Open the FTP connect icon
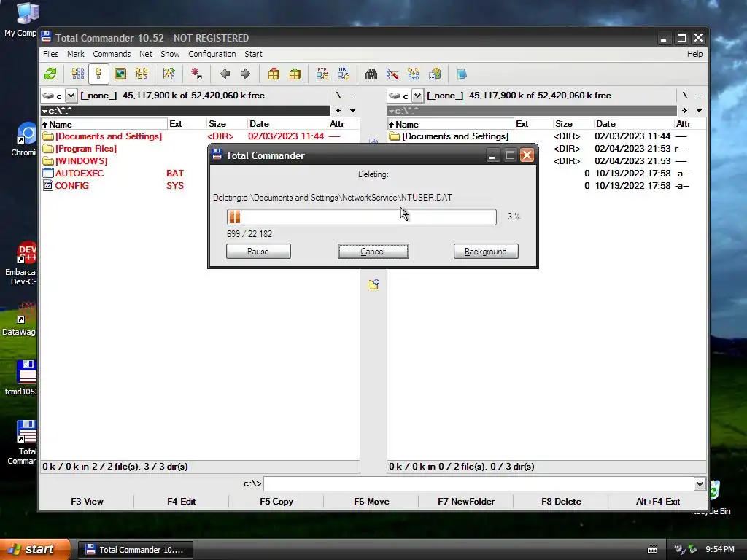Image resolution: width=747 pixels, height=560 pixels. pos(322,74)
